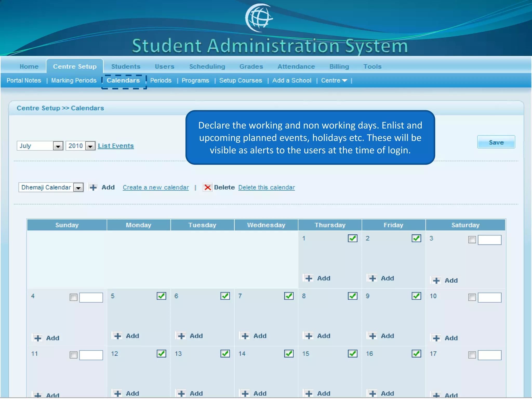532x399 pixels.
Task: Open the 2010 year dropdown
Action: pyautogui.click(x=90, y=146)
